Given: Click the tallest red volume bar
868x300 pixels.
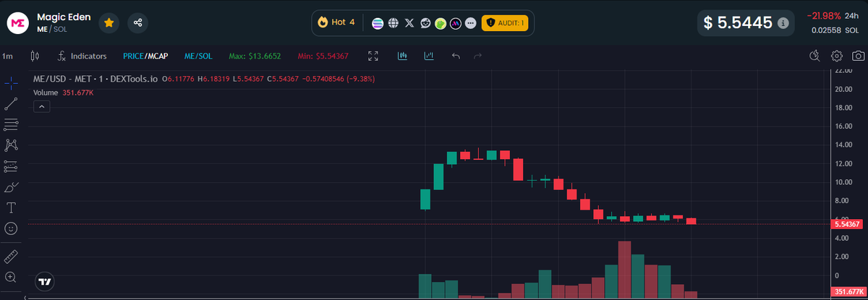Looking at the screenshot, I should [624, 270].
